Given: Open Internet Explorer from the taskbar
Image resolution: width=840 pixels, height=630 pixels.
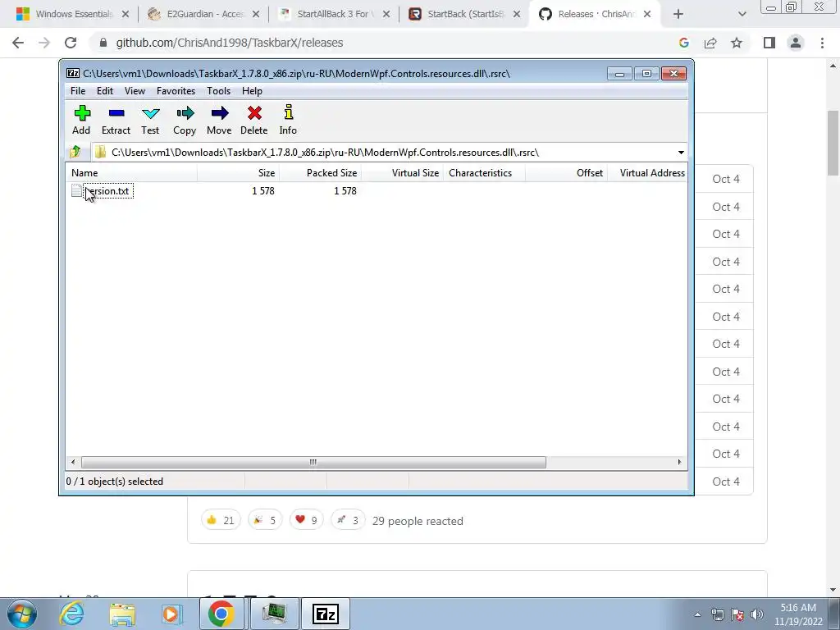Looking at the screenshot, I should coord(72,614).
